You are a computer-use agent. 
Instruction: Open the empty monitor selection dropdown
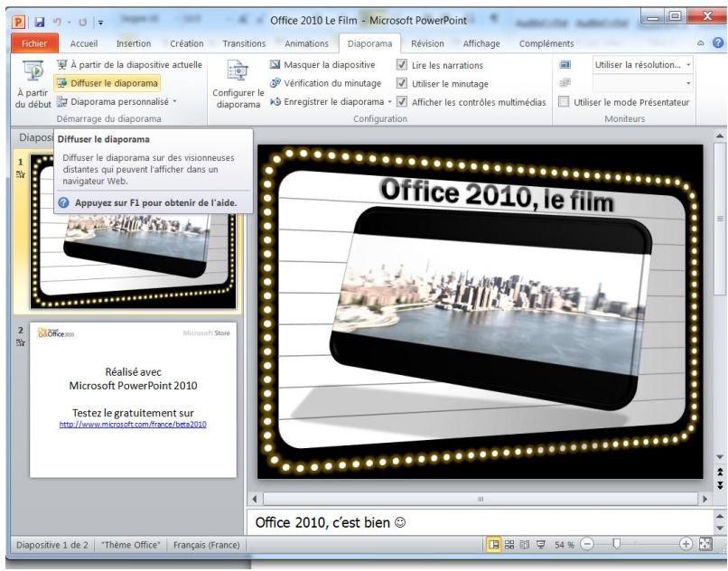pos(642,83)
